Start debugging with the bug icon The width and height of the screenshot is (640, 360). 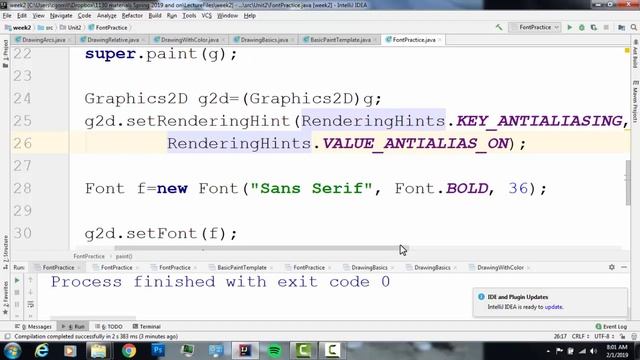582,27
